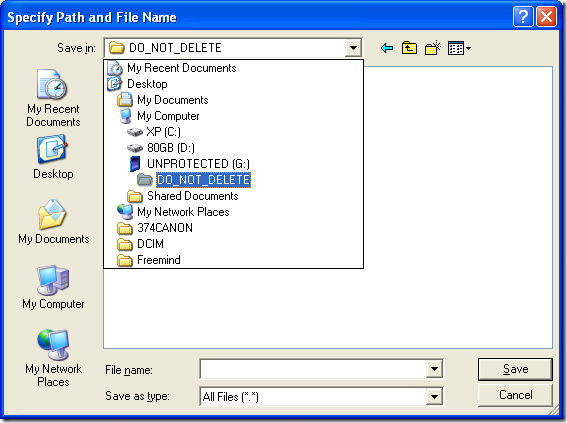Click the Cancel button
Image resolution: width=567 pixels, height=423 pixels.
click(515, 395)
